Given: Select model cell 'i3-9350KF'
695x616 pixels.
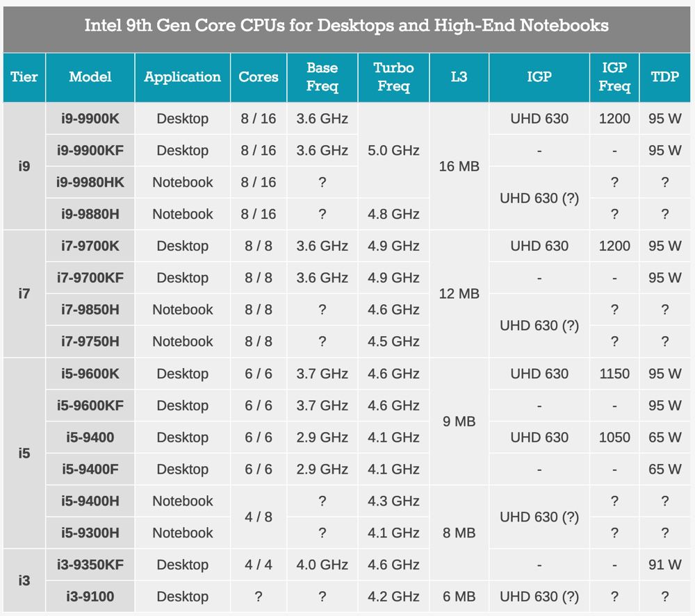Looking at the screenshot, I should 90,565.
